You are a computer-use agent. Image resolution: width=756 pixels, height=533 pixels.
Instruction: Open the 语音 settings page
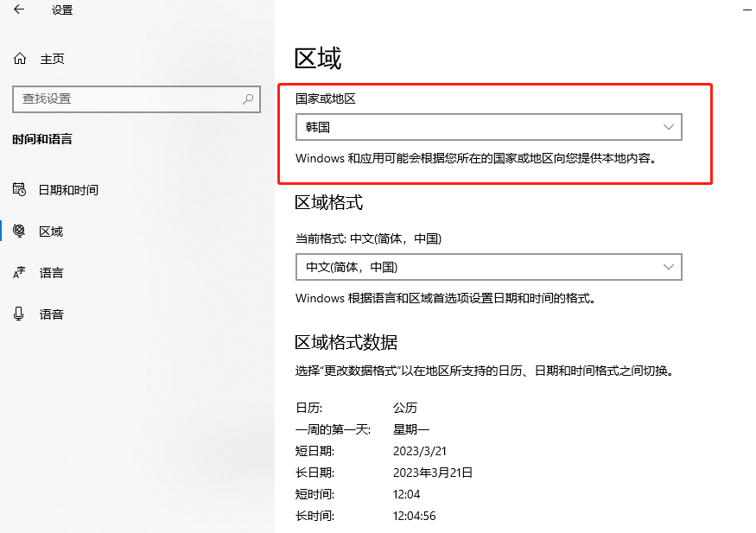click(x=51, y=314)
